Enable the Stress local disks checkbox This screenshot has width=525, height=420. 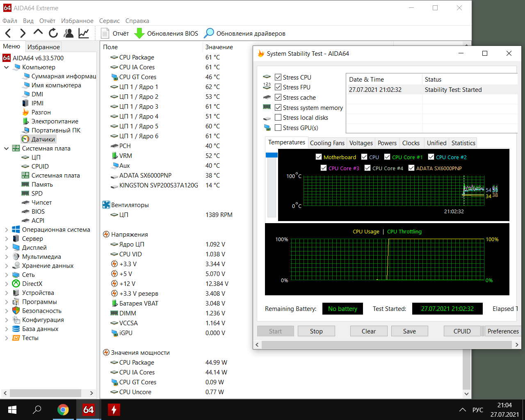click(278, 118)
